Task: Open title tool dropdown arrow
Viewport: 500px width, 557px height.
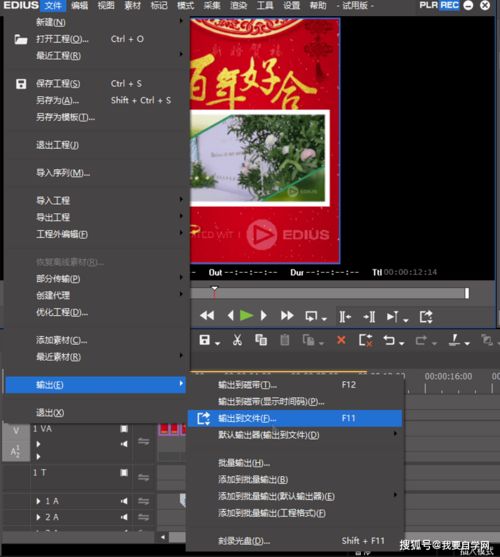Action: tap(467, 343)
